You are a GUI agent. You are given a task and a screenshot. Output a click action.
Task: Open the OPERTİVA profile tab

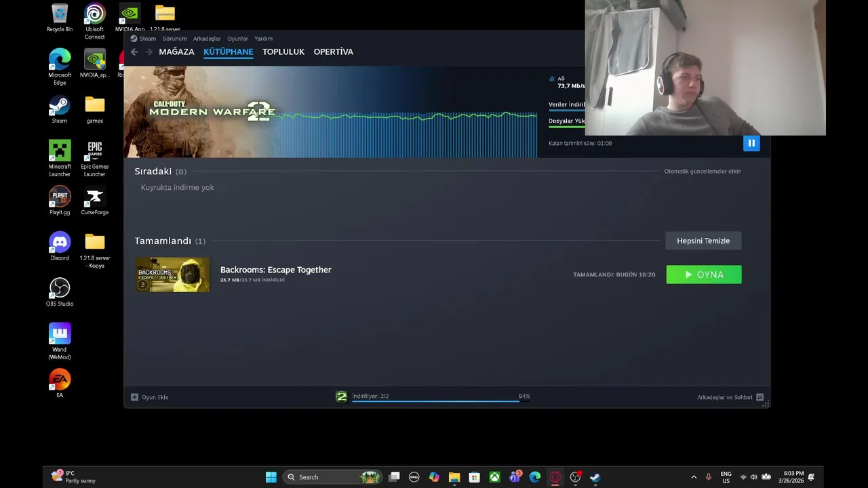tap(334, 52)
